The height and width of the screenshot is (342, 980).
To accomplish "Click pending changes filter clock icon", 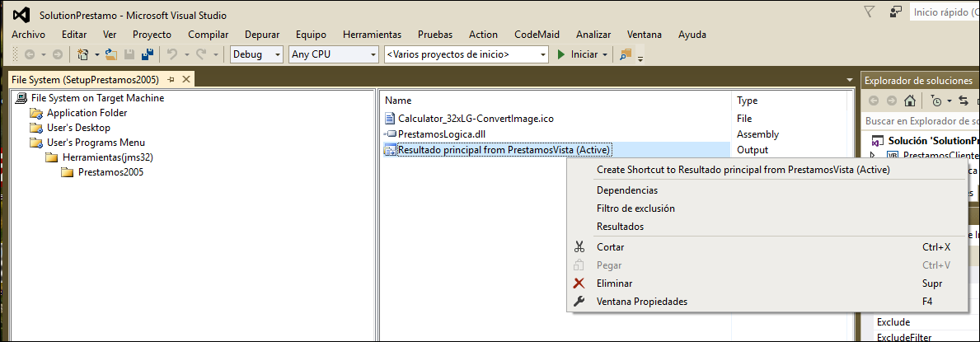I will click(x=936, y=101).
